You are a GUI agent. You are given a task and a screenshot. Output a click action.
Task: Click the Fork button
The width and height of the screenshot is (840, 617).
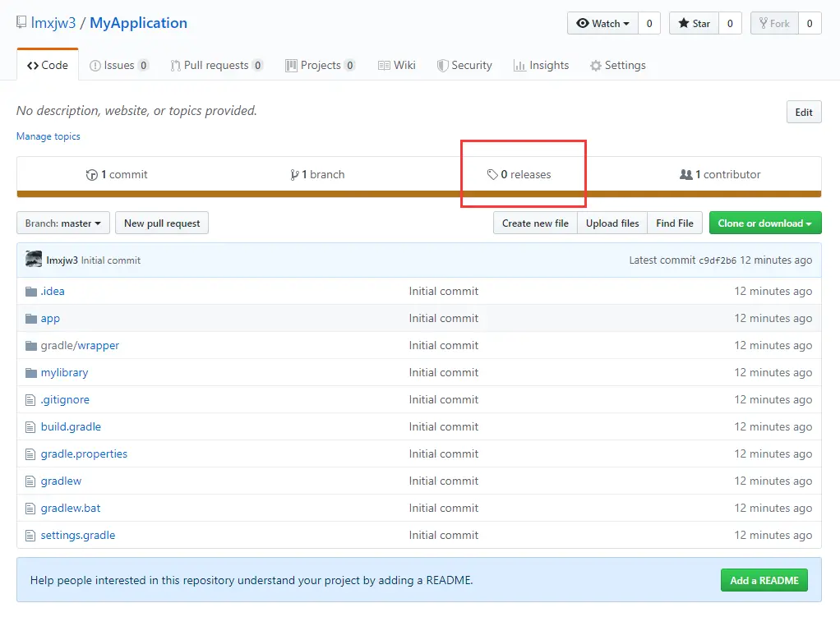[x=774, y=24]
